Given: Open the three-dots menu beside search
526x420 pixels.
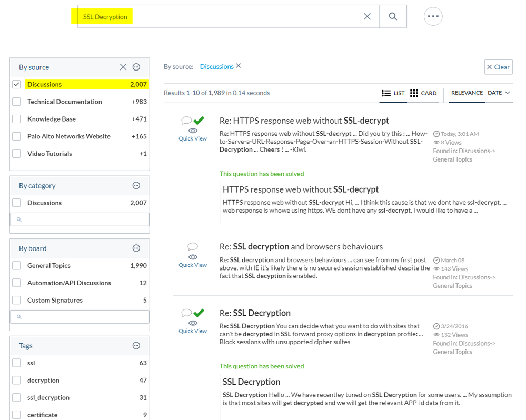Looking at the screenshot, I should click(433, 17).
